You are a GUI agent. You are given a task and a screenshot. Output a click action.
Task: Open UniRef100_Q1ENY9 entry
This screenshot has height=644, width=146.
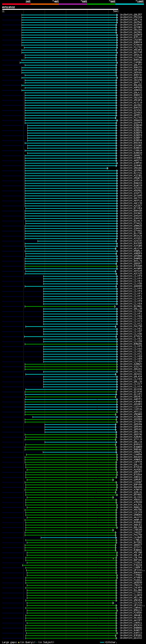pyautogui.click(x=131, y=35)
